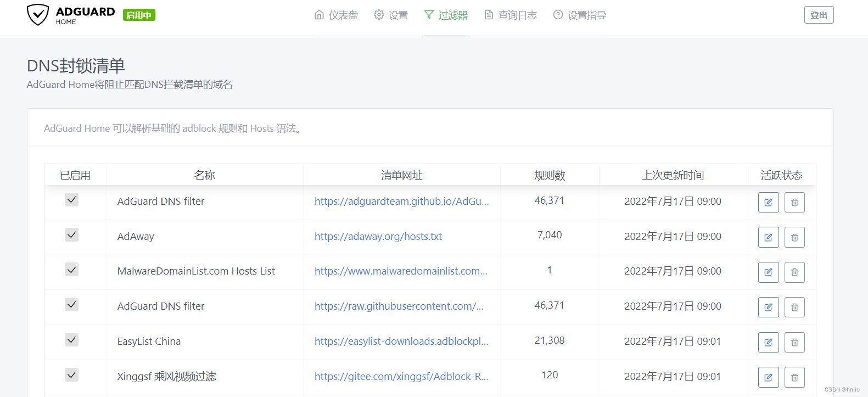868x397 pixels.
Task: Open the malwaredomainlist.com URL link
Action: 401,271
